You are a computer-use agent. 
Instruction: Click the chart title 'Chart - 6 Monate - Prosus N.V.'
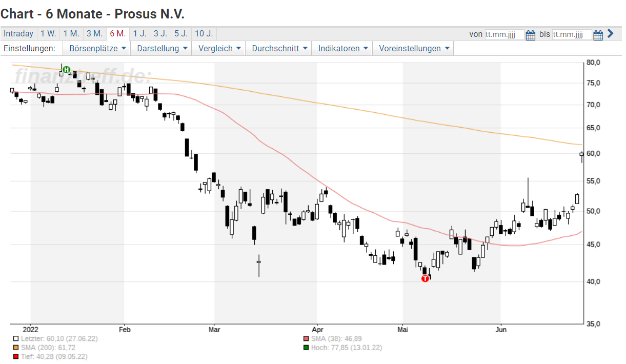pyautogui.click(x=93, y=13)
